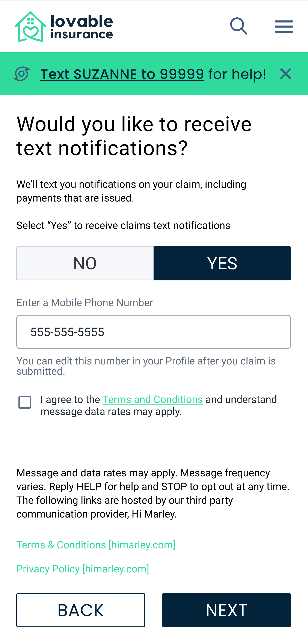308x644 pixels.
Task: Check the agree to terms checkbox
Action: (x=25, y=402)
